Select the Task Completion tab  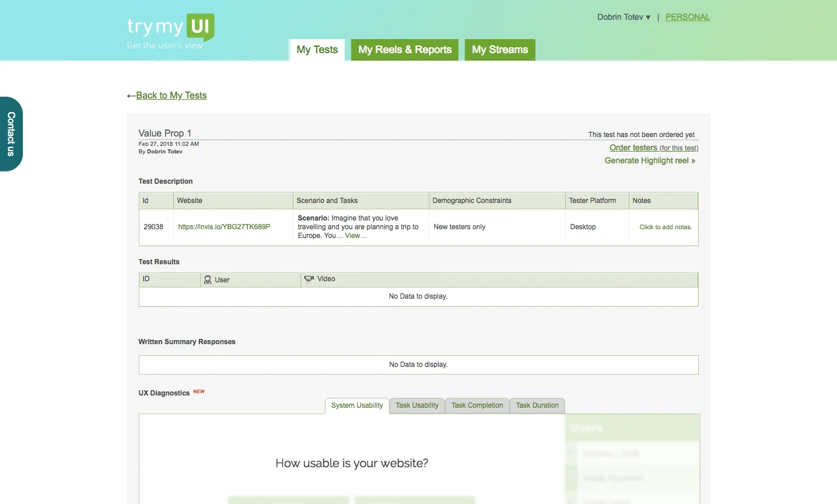(477, 405)
